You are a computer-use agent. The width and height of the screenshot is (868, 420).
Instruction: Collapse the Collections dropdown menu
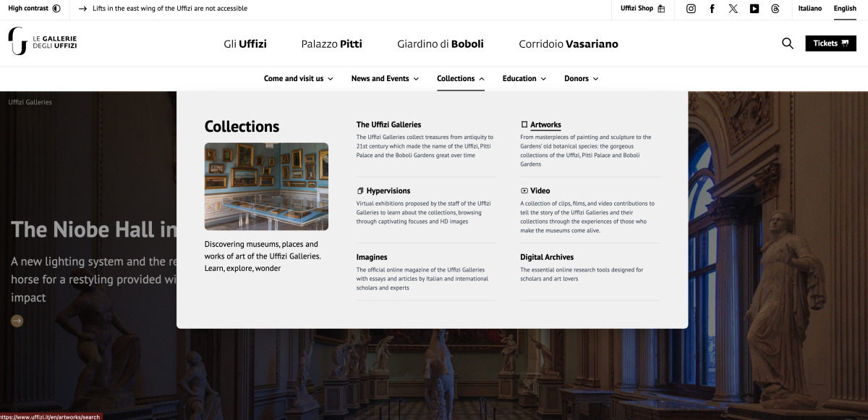[461, 78]
